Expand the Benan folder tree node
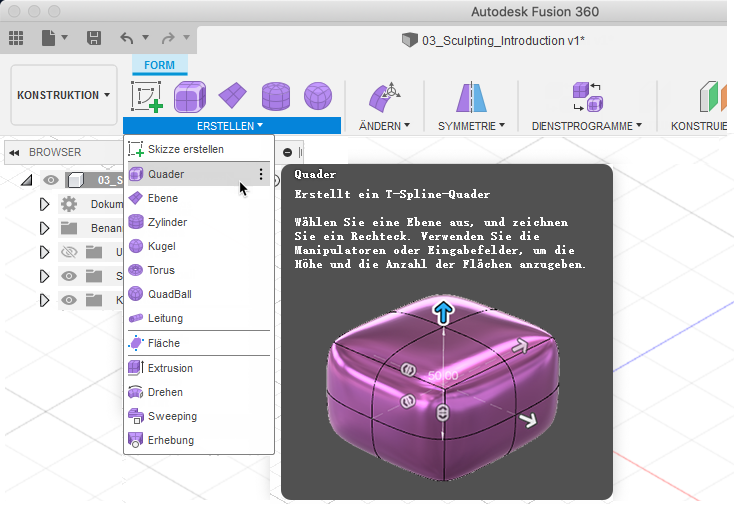 [x=44, y=228]
